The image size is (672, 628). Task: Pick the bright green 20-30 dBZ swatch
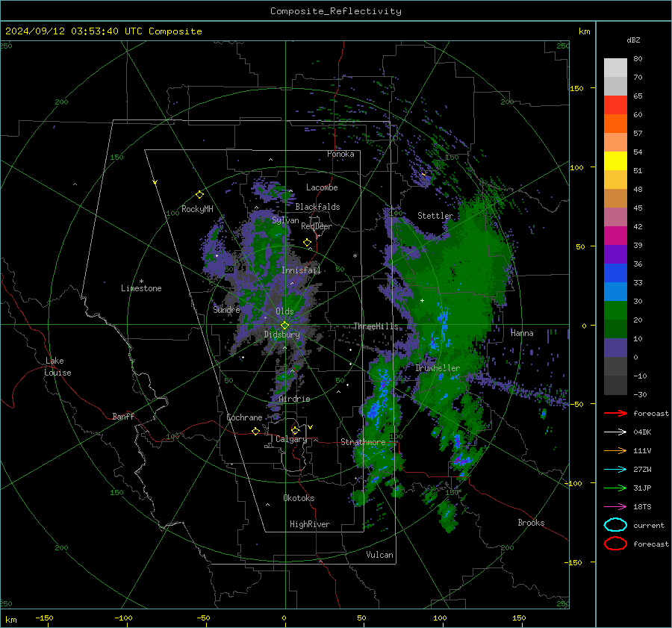[615, 310]
